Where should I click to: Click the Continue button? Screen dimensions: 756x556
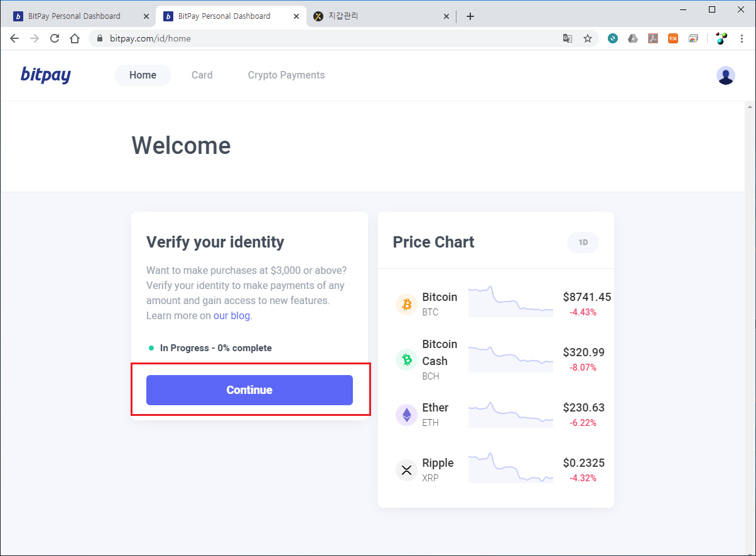[x=249, y=390]
